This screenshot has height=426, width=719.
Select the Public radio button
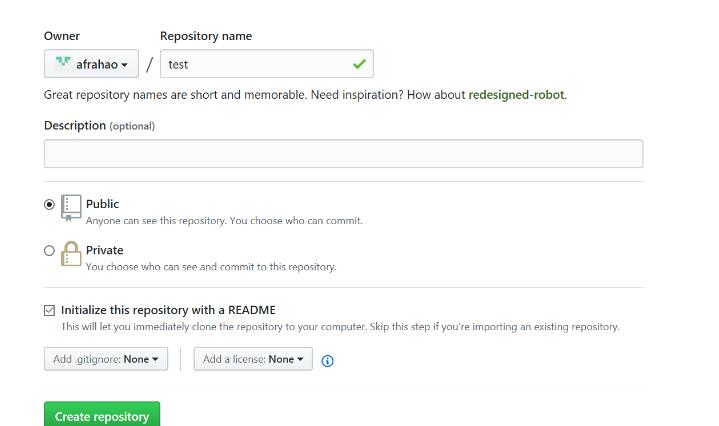click(x=49, y=205)
